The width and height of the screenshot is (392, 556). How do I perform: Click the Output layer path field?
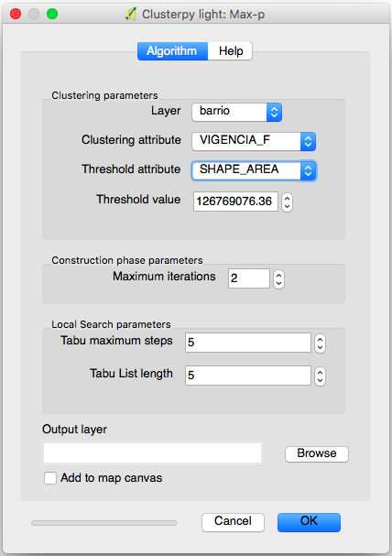pos(152,452)
